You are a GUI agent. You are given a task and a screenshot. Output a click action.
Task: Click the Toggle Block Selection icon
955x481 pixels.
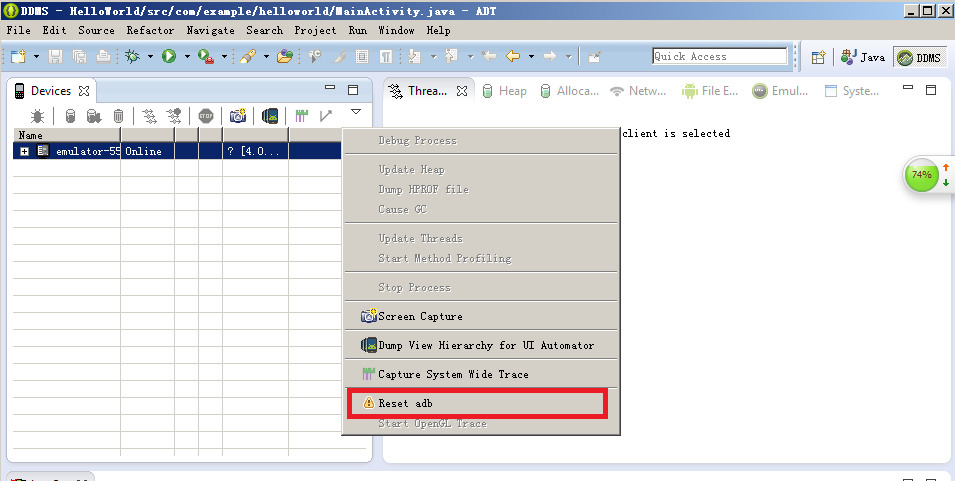click(x=362, y=57)
